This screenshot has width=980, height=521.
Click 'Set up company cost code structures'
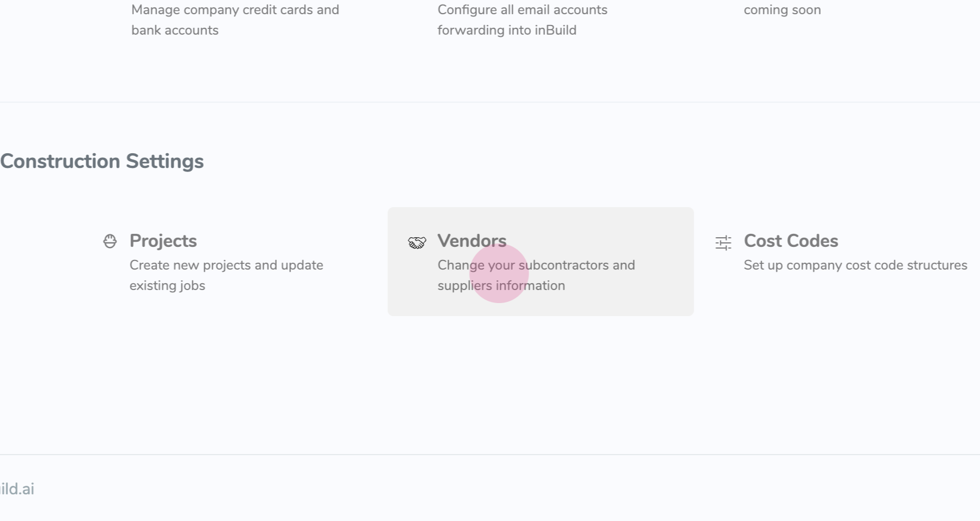pos(855,265)
